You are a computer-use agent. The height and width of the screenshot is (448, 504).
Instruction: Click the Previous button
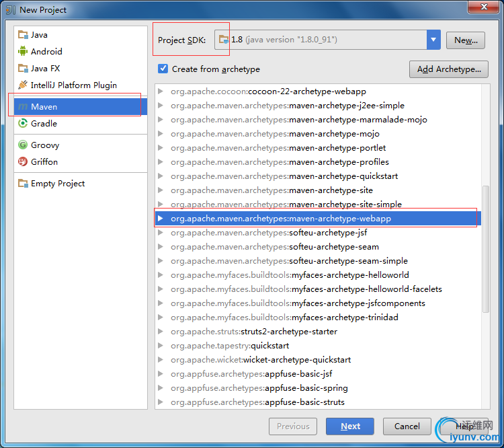coord(293,426)
